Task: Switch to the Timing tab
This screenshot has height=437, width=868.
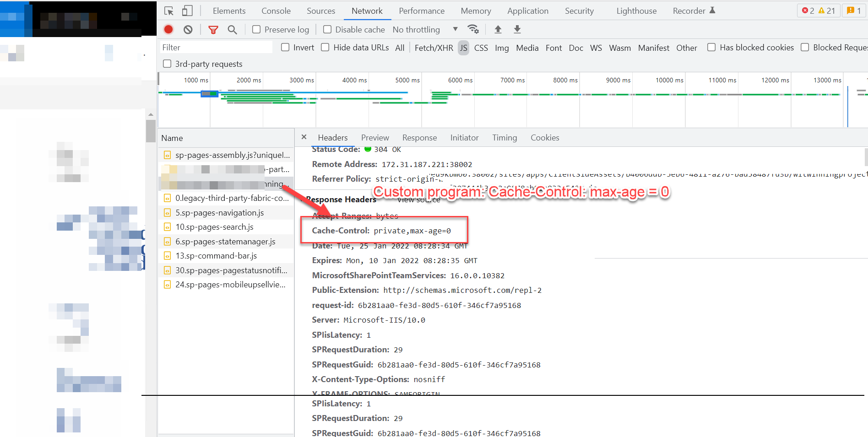Action: 504,137
